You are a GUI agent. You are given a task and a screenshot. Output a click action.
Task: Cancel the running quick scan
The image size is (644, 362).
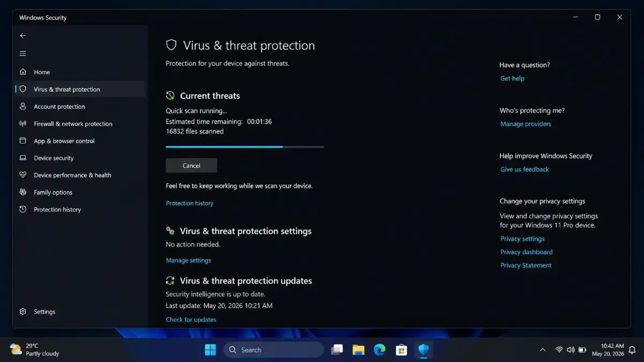coord(192,166)
